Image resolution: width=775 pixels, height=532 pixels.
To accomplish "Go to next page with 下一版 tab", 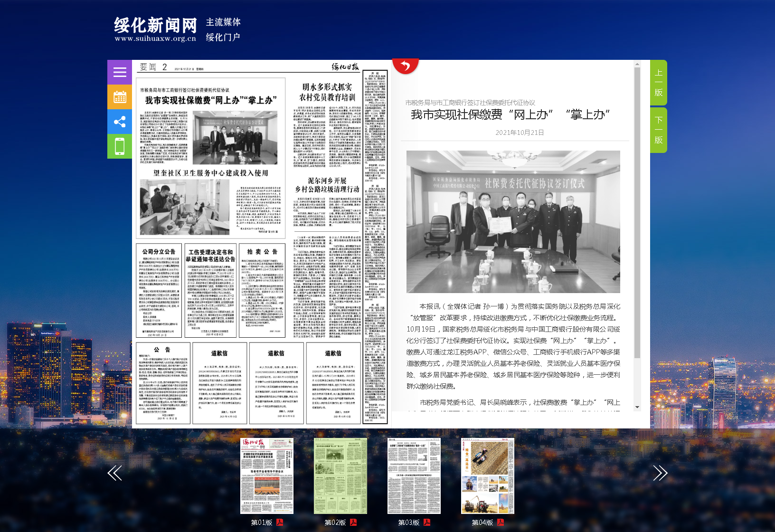I will click(659, 130).
